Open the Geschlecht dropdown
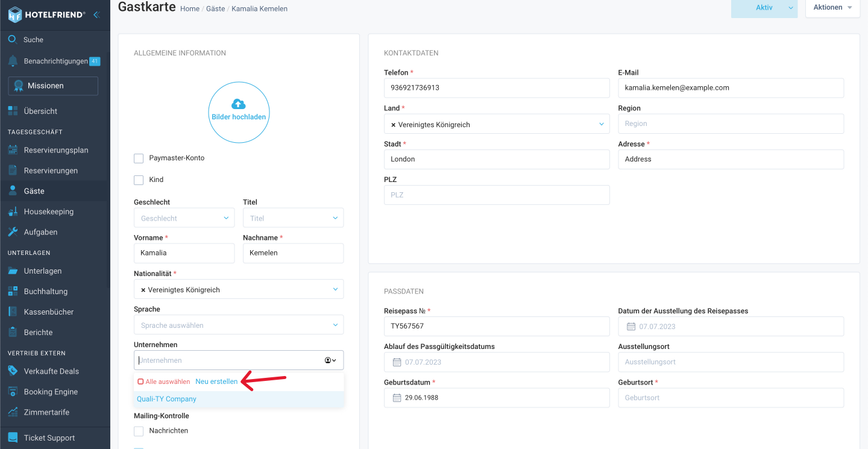868x449 pixels. pos(184,218)
